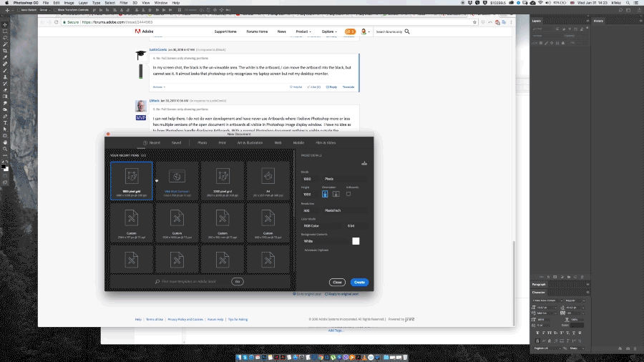Image resolution: width=644 pixels, height=362 pixels.
Task: Open the Photo tab
Action: click(x=202, y=143)
